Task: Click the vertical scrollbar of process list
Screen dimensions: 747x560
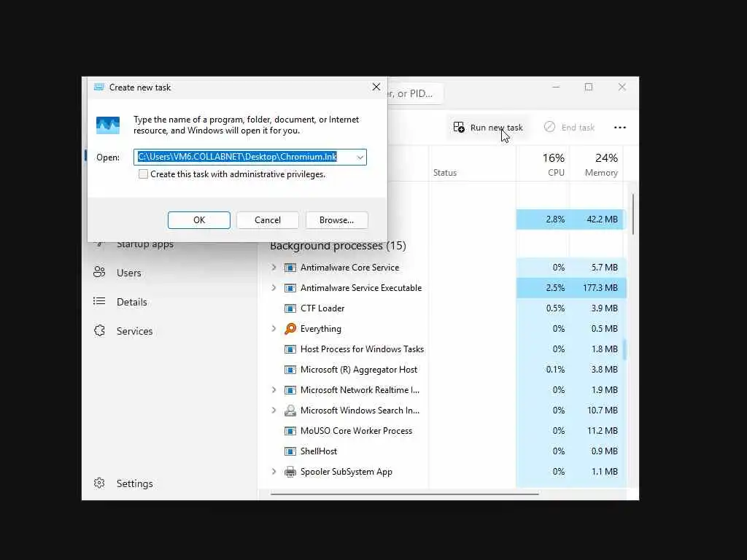Action: coord(632,214)
